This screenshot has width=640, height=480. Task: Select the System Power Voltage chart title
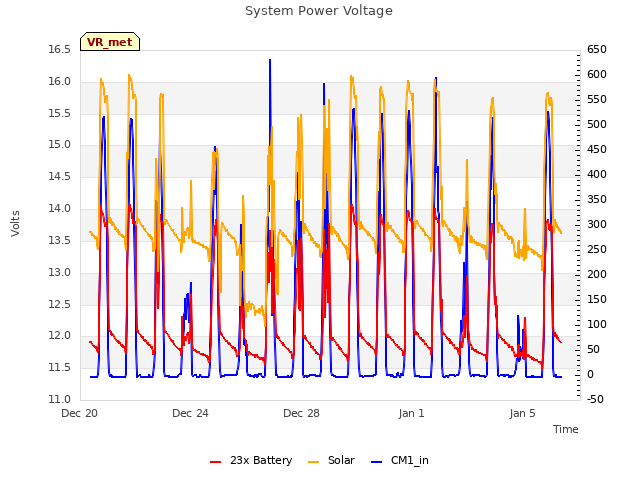click(319, 11)
